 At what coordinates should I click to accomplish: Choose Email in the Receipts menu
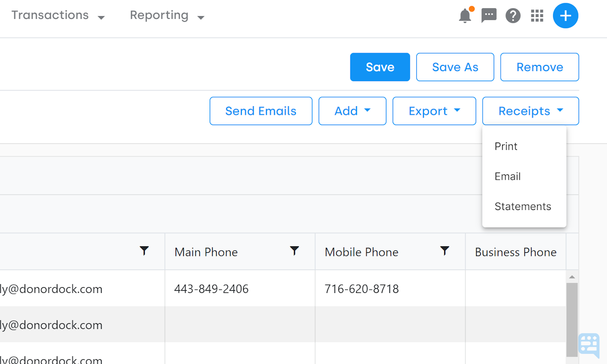pos(507,176)
